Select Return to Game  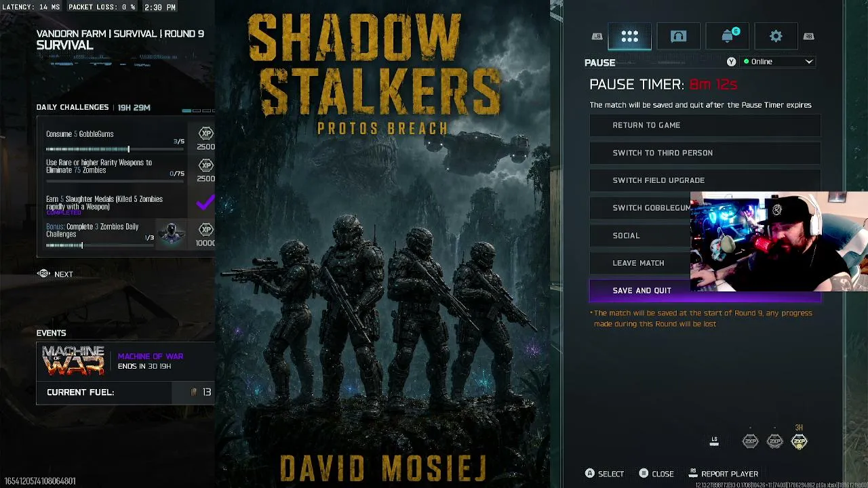705,125
